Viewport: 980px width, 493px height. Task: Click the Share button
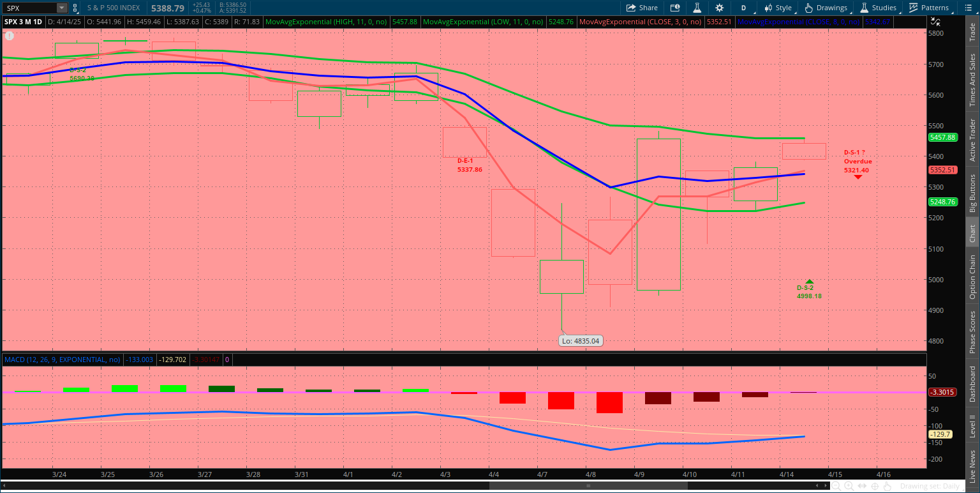tap(642, 8)
